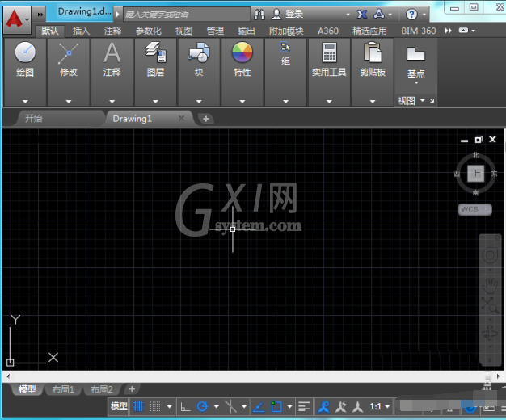Restore the drawing viewport window
506x420 pixels.
pos(479,140)
